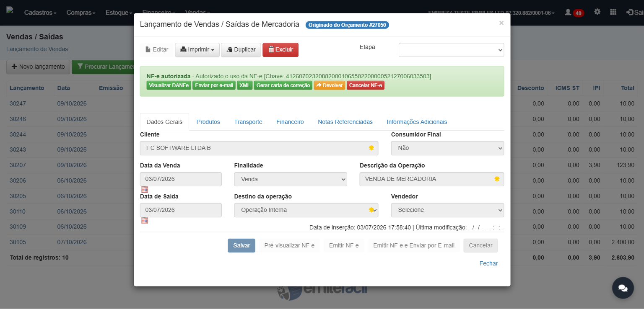
Task: View the DANFe with Visualizar DANFe
Action: click(169, 85)
